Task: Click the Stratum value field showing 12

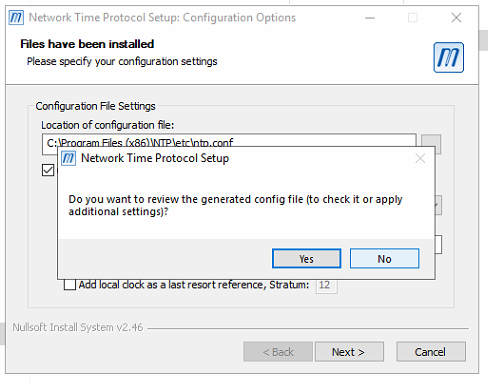Action: [x=326, y=285]
